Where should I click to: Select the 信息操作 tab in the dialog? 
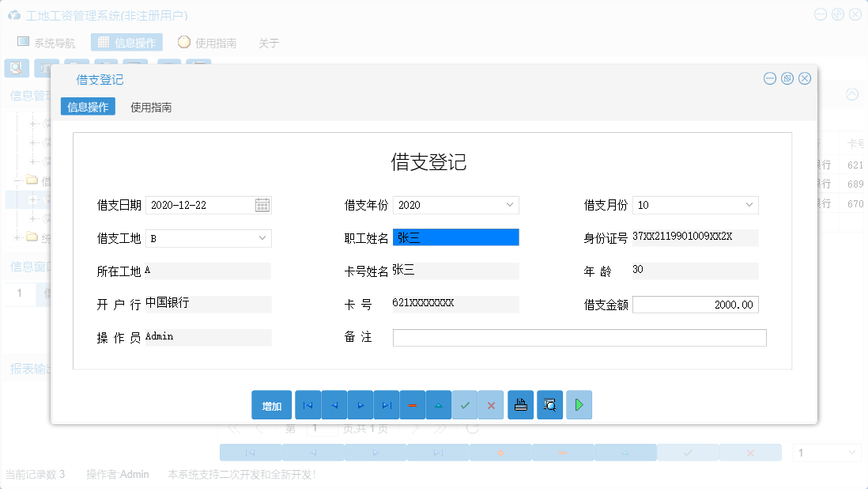88,105
